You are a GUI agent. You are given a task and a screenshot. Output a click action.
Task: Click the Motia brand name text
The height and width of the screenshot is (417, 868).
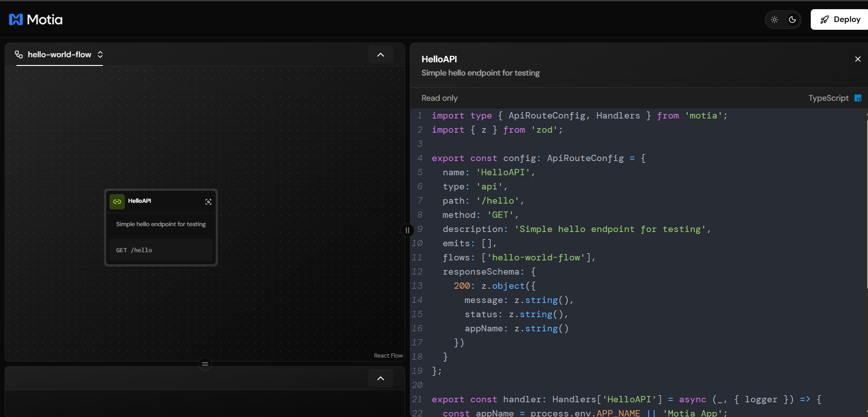45,19
